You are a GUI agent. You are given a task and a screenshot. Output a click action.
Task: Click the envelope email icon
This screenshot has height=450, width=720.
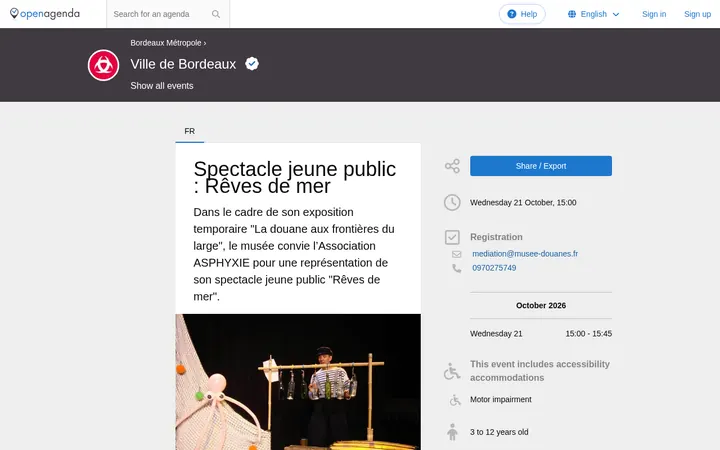[456, 254]
